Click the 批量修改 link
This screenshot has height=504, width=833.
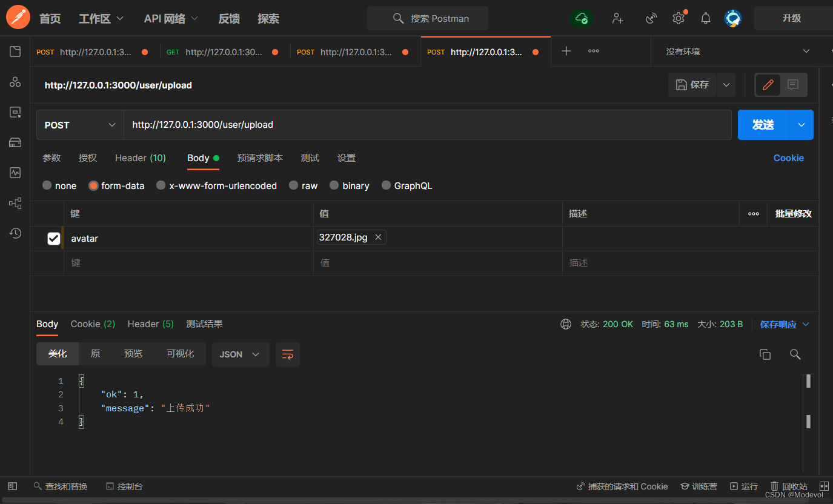coord(793,214)
